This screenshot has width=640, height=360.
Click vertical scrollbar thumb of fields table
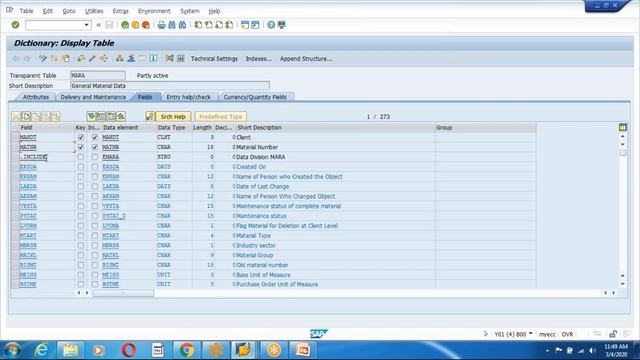pos(623,153)
